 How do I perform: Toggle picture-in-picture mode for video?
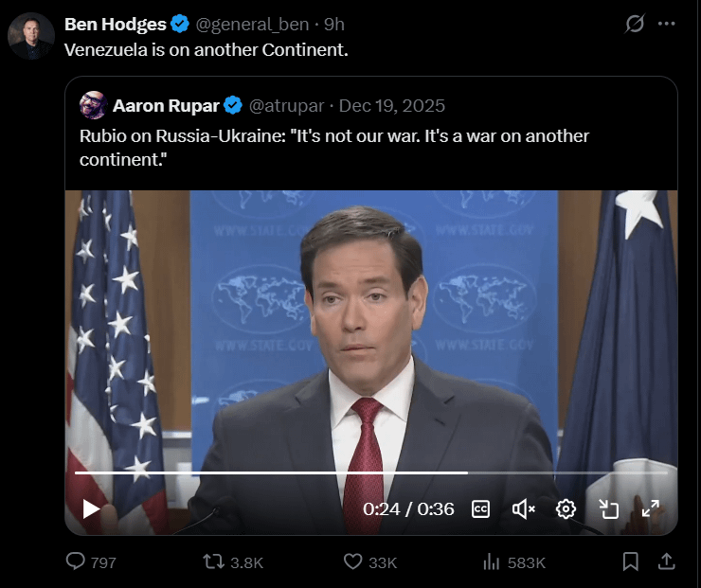608,508
